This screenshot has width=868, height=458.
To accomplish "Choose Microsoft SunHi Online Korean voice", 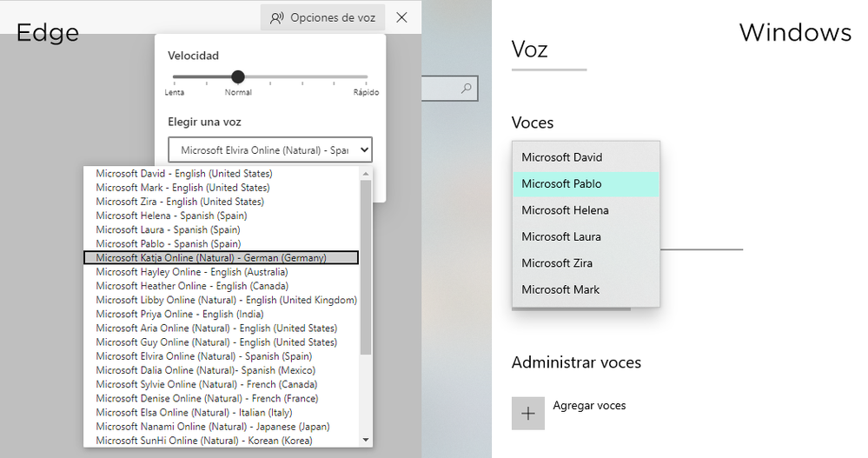I will 222,441.
